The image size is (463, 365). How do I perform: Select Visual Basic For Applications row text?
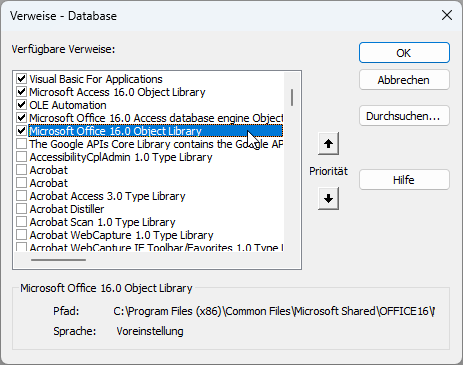coord(96,79)
